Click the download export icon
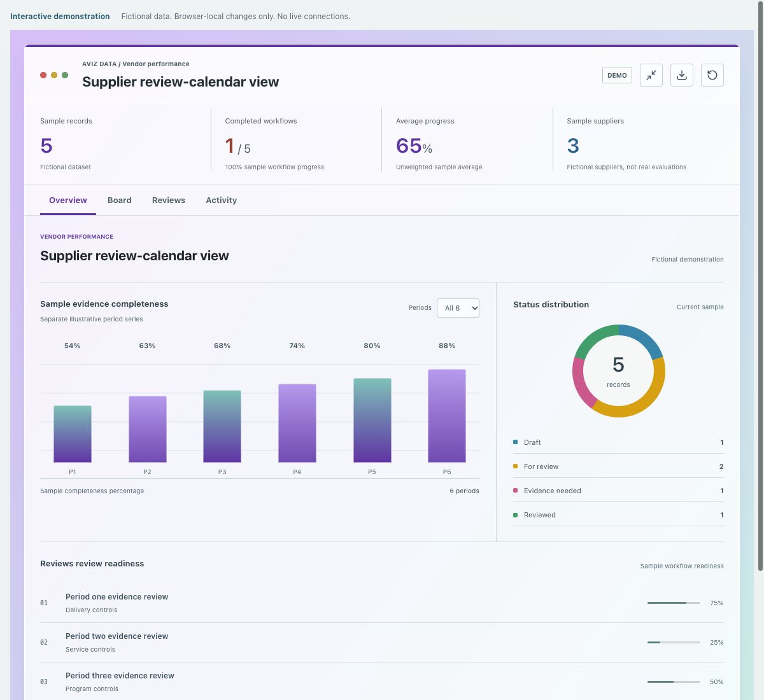The width and height of the screenshot is (764, 700). (x=681, y=75)
